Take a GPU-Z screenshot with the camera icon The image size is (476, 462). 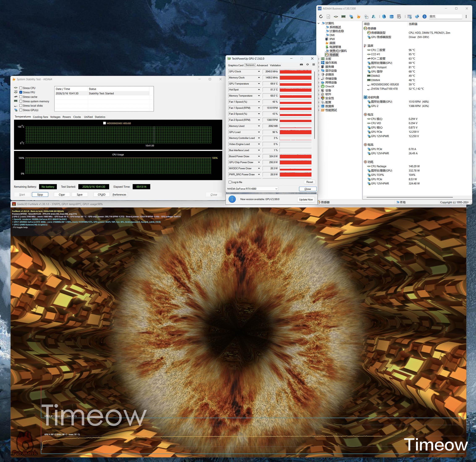[x=301, y=65]
